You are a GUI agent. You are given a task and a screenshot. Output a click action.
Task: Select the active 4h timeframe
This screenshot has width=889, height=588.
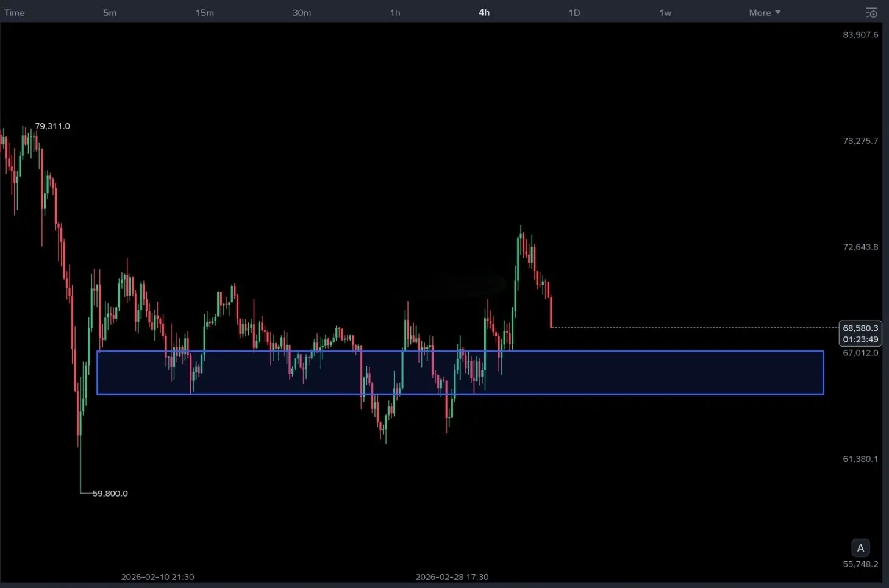click(x=484, y=13)
